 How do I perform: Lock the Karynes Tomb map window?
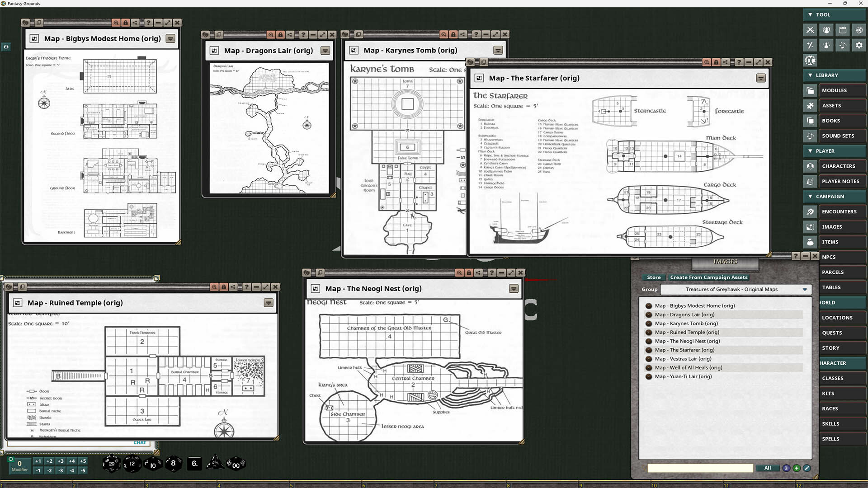pos(453,34)
